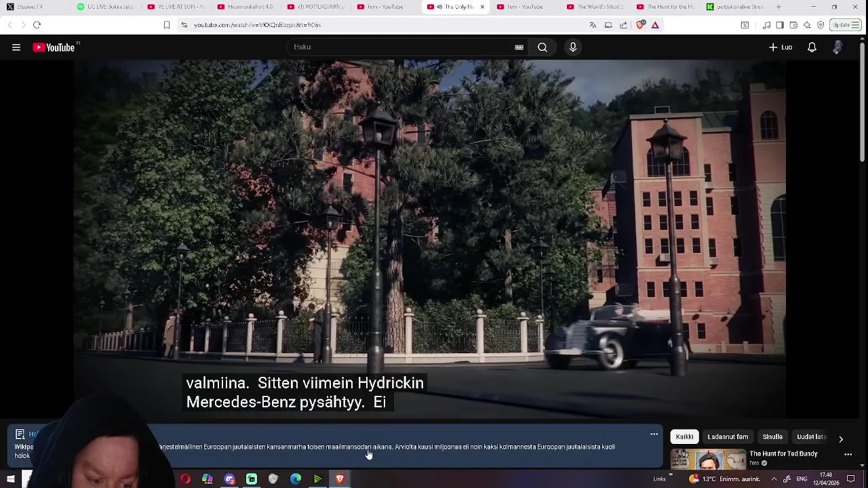The width and height of the screenshot is (868, 488).
Task: Switch to the UC LIVE Jukka Jalon browser tab
Action: pyautogui.click(x=105, y=7)
